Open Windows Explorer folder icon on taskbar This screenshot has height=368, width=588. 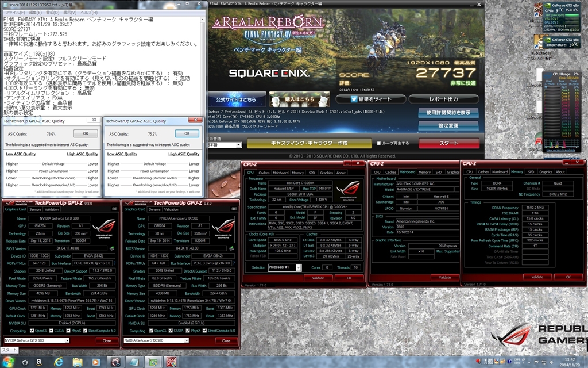pos(78,362)
